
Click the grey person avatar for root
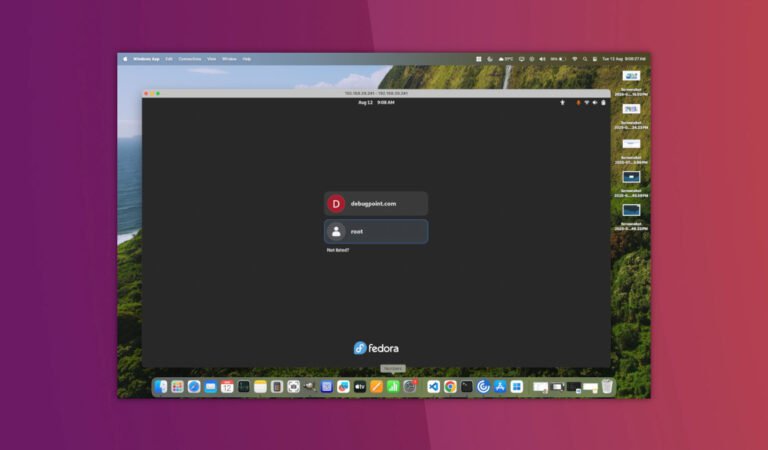[336, 232]
